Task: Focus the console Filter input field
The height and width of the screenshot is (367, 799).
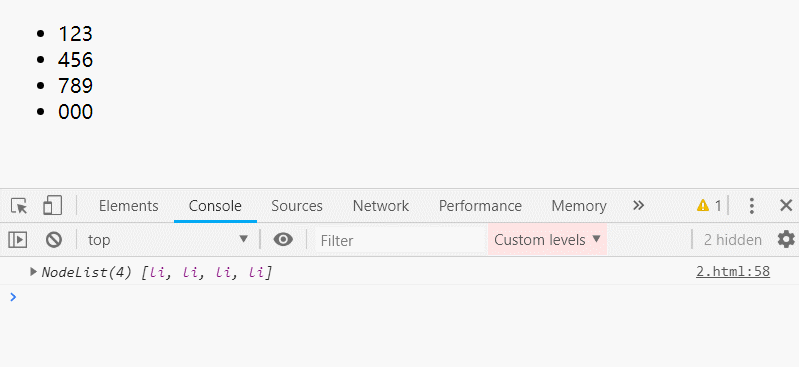Action: pyautogui.click(x=400, y=240)
